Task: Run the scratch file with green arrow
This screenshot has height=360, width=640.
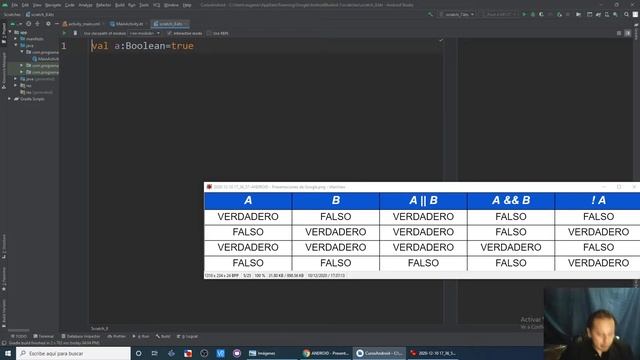Action: coord(64,33)
